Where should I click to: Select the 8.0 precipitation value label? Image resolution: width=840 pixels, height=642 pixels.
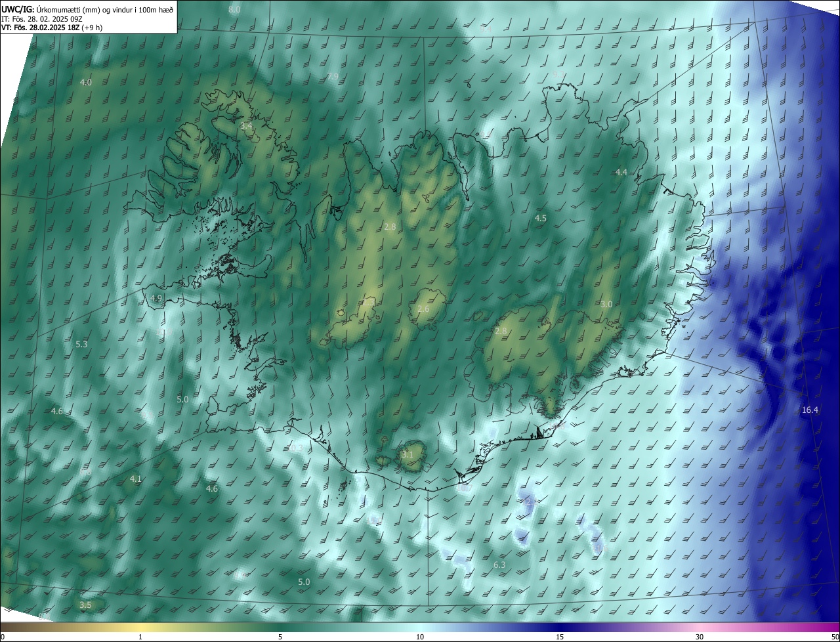click(234, 10)
